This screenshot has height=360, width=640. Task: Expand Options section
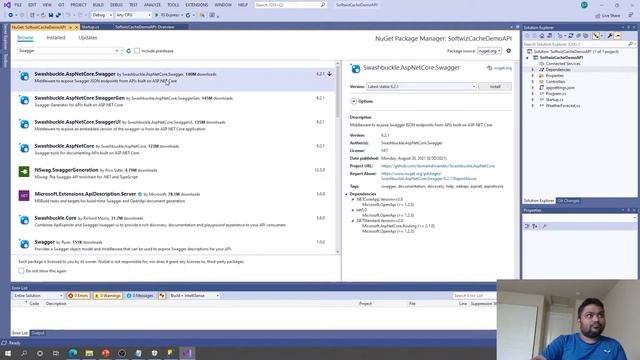point(353,101)
